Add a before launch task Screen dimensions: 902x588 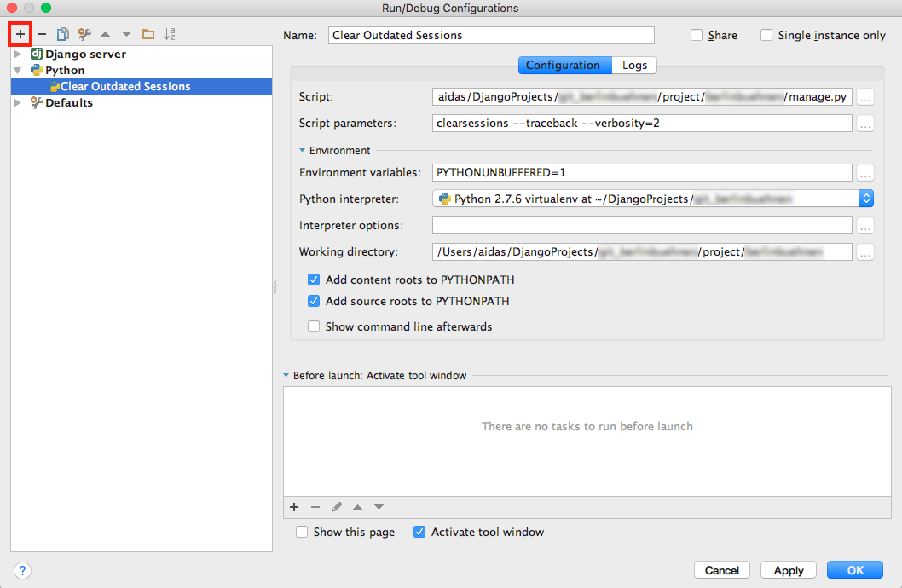coord(294,507)
